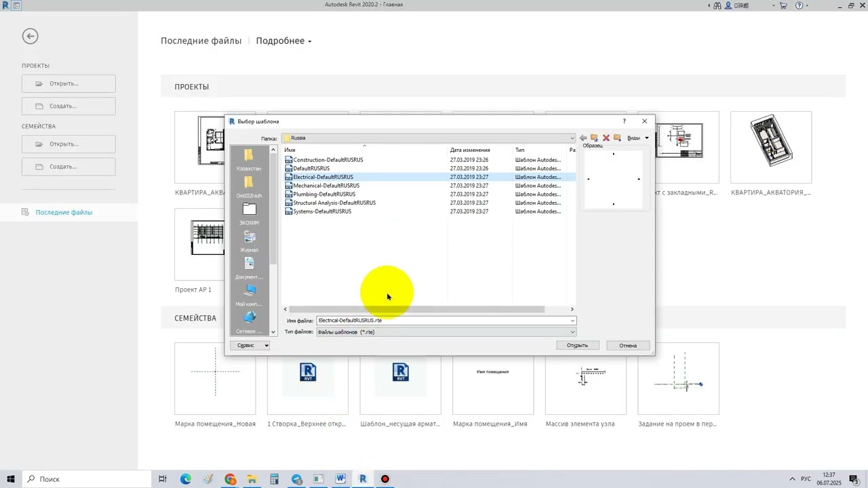
Task: Click the help question mark in dialog title
Action: pyautogui.click(x=625, y=121)
